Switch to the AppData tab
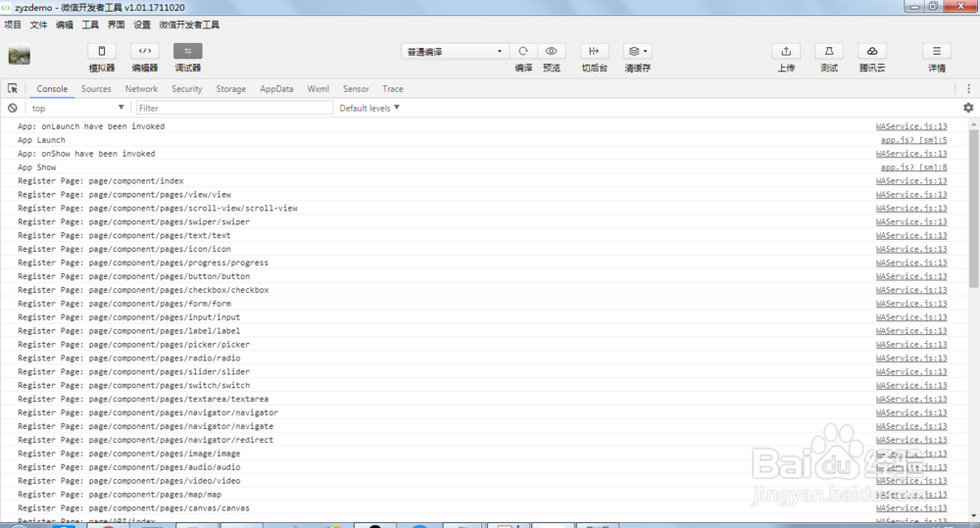980x528 pixels. click(x=277, y=89)
